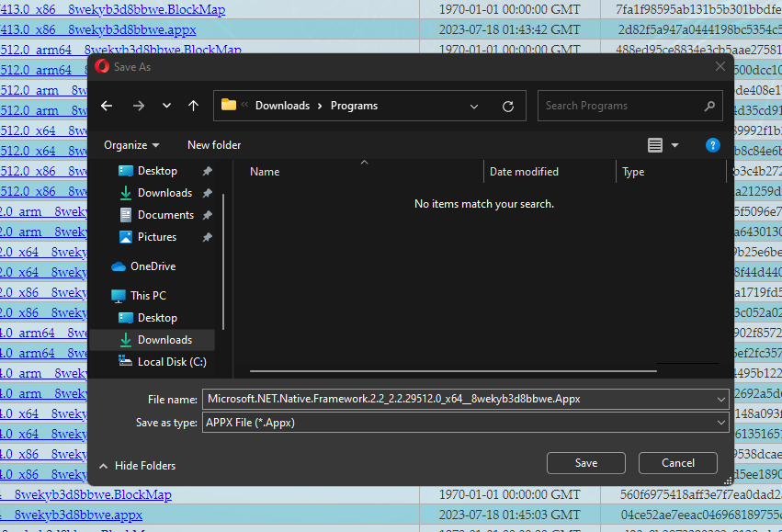Screen dimensions: 782x532
Task: Open 413.0_x86 8wekyb3d8bbwe.BlockMap link in browser
Action: coord(112,9)
